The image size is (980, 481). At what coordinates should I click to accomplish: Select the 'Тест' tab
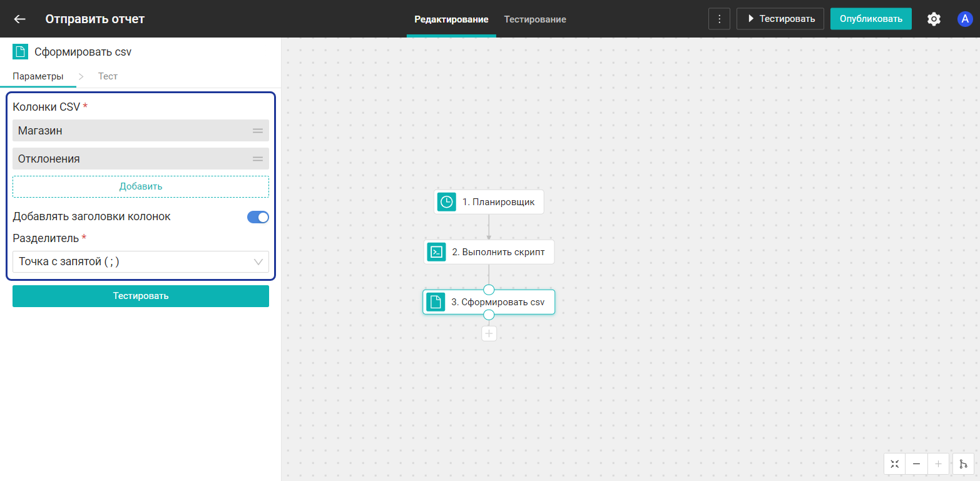click(108, 76)
